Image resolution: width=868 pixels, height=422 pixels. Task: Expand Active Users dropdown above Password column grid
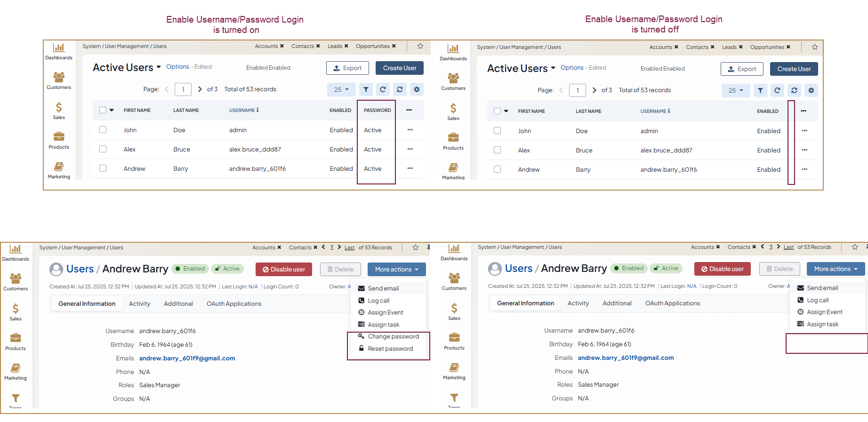click(159, 67)
